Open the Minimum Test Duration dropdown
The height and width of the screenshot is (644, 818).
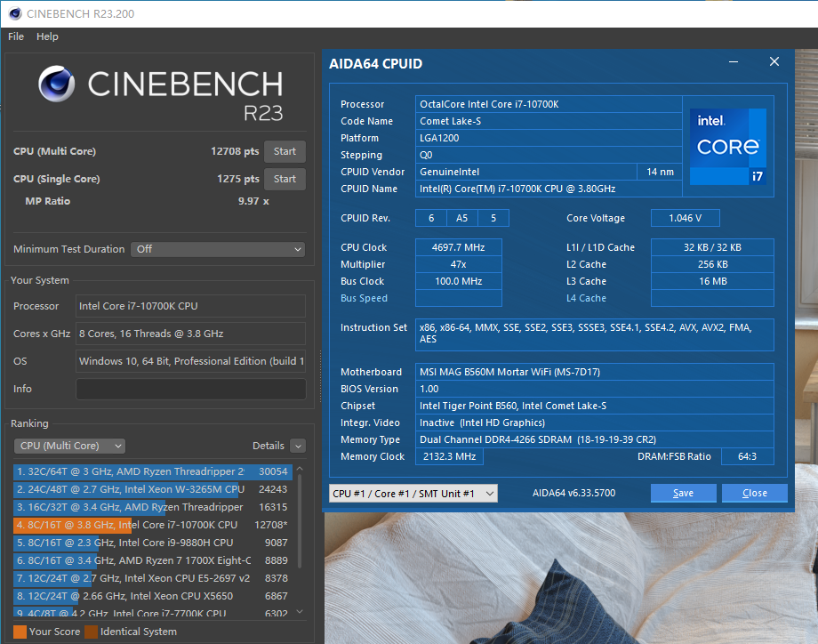[218, 249]
